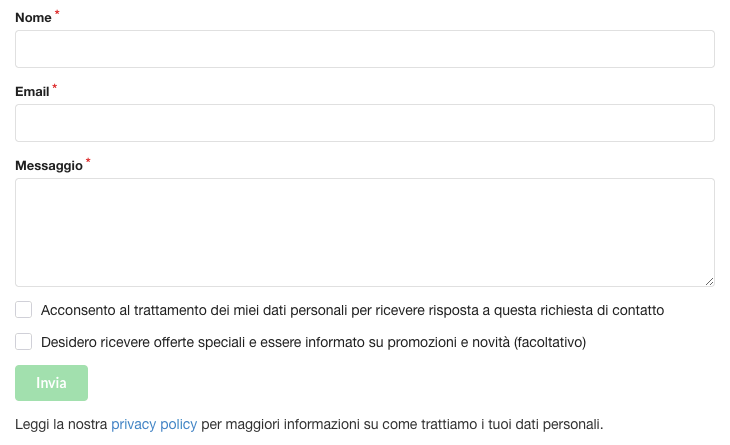Click inside the Messaggio text area
Viewport: 730px width, 445px height.
[x=365, y=232]
